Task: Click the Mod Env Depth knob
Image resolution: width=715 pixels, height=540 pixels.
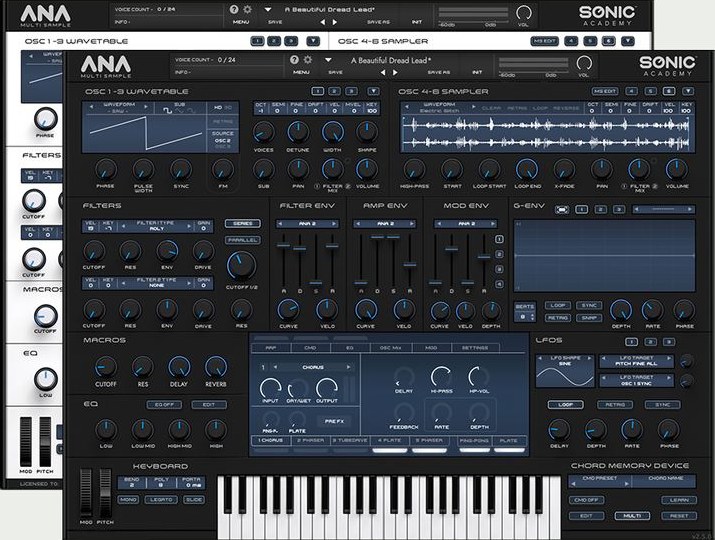Action: pos(491,311)
